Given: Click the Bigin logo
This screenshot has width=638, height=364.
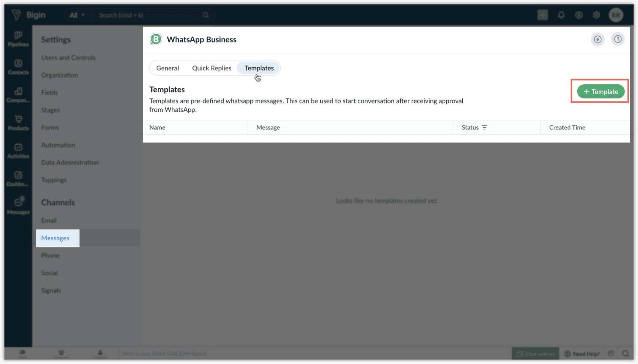Looking at the screenshot, I should 28,15.
